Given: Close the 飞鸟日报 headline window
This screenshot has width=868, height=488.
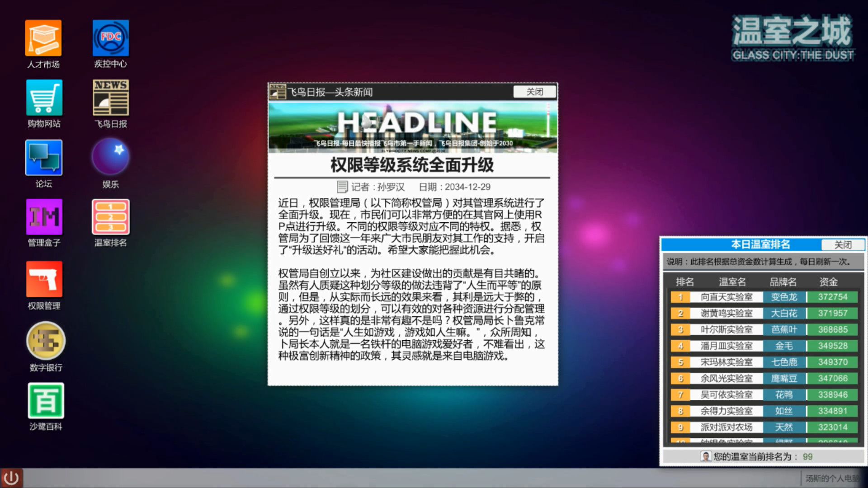Looking at the screenshot, I should coord(534,92).
